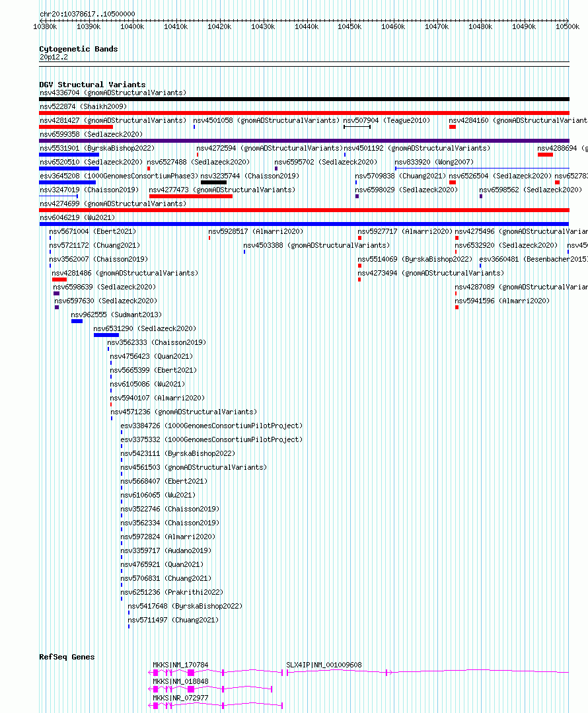Open nsv6598639 (Sedlazeck2020) label
This screenshot has height=713, width=588.
coord(104,287)
